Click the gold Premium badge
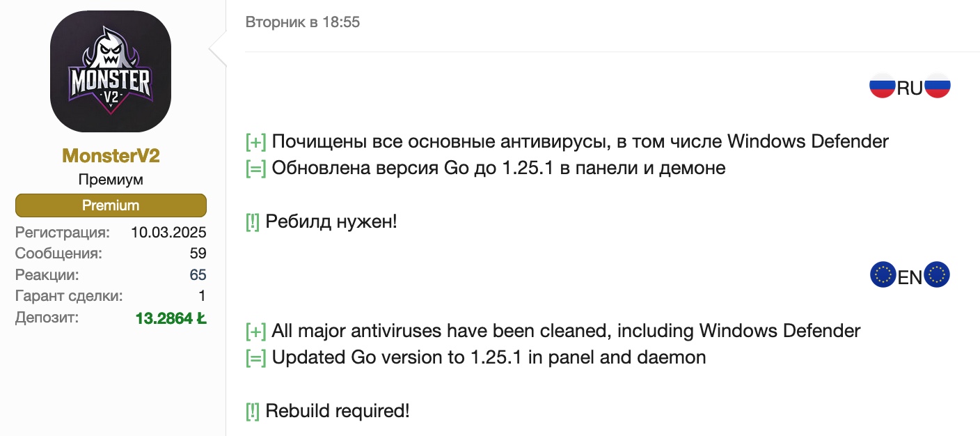The height and width of the screenshot is (436, 980). pos(111,205)
